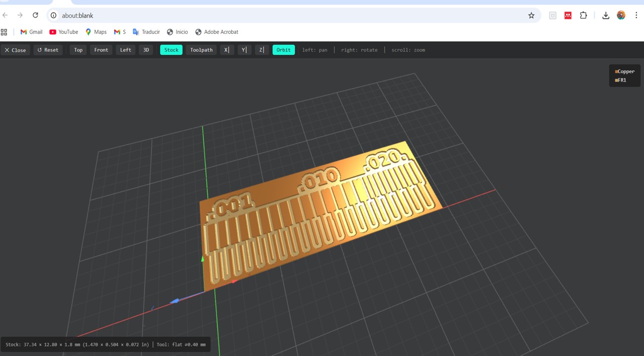Click the browser back arrow

[x=6, y=16]
